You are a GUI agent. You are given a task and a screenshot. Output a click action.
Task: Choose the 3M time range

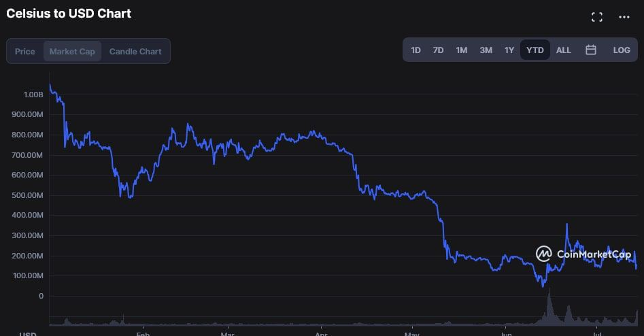(x=486, y=50)
